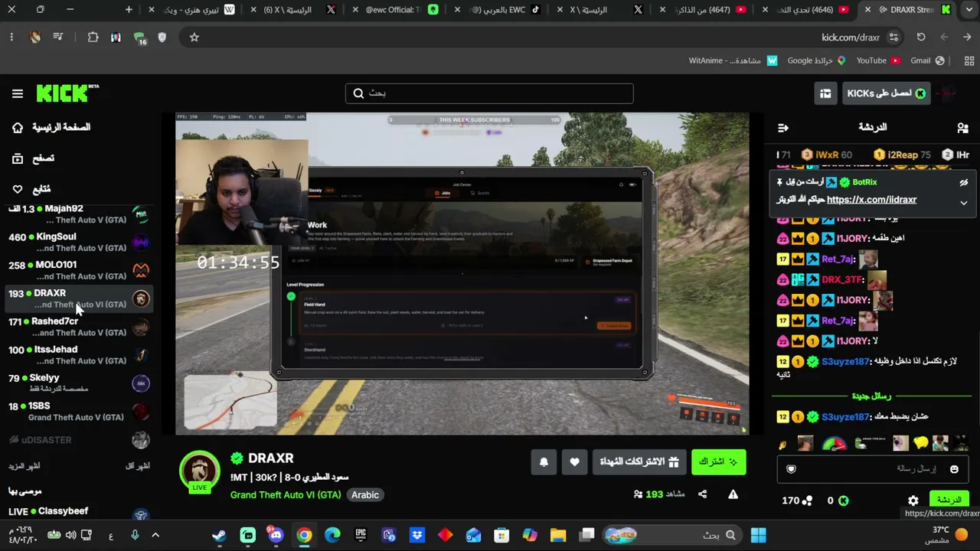Click show less in followed channels list
This screenshot has width=980, height=551.
pos(138,466)
